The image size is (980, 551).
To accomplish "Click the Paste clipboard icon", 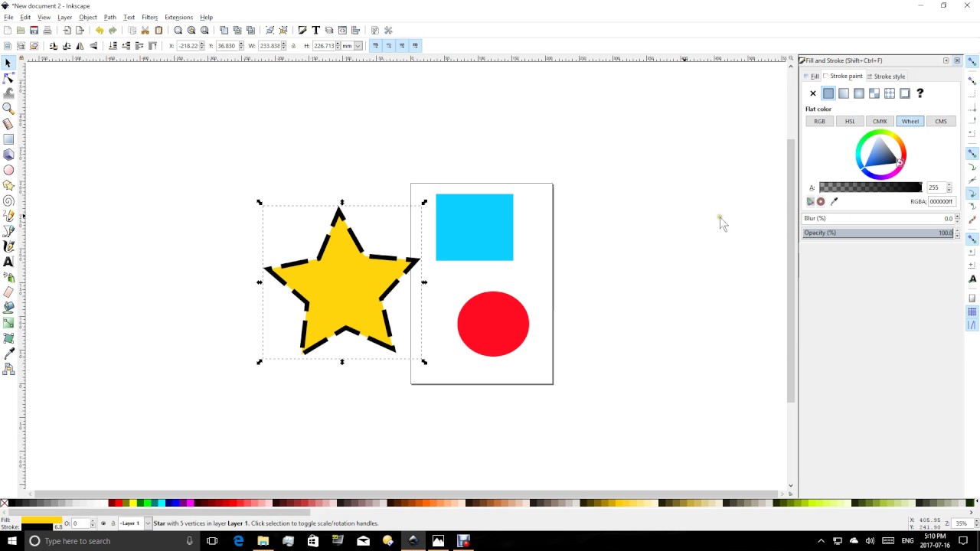I will [158, 31].
